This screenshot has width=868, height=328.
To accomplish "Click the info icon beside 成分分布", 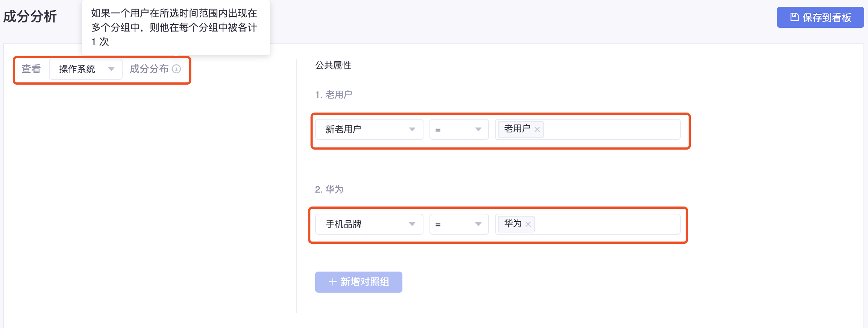I will [x=176, y=69].
